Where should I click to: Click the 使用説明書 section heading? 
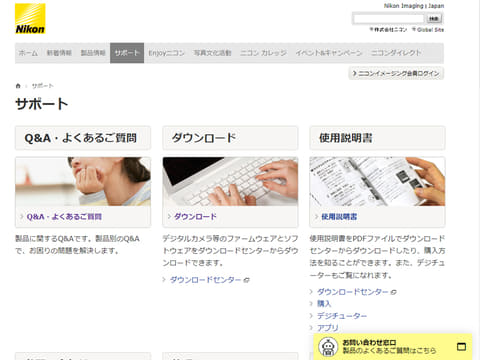346,138
